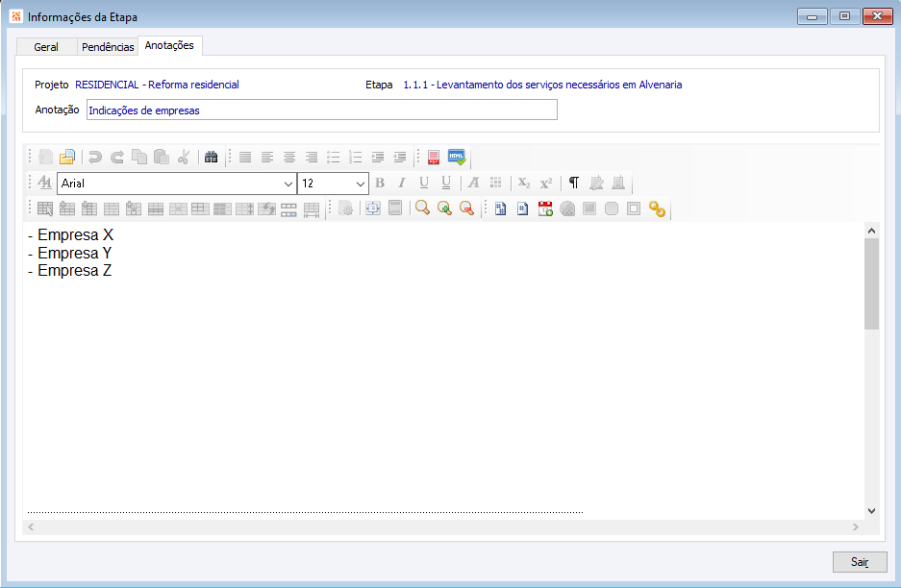Export the note as HTML

[x=457, y=157]
